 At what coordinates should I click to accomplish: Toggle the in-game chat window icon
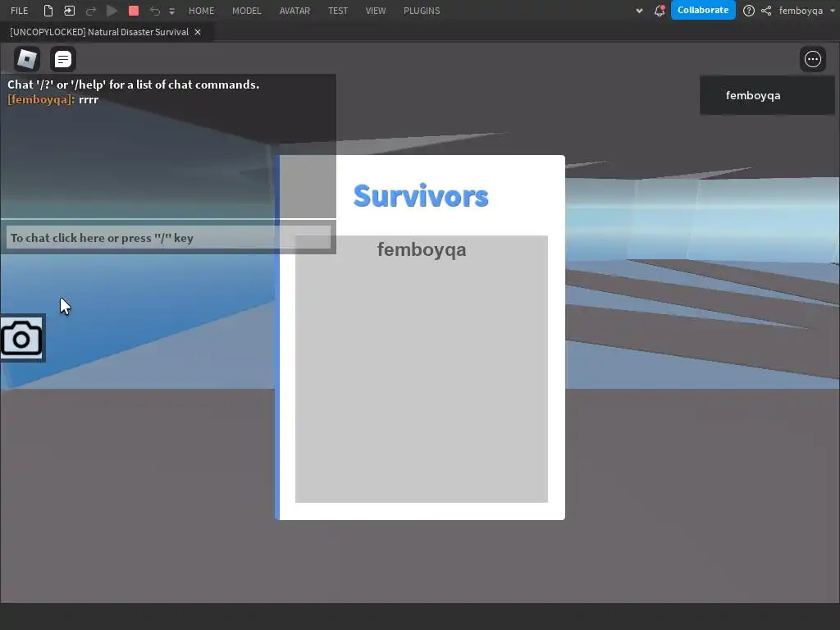click(63, 59)
